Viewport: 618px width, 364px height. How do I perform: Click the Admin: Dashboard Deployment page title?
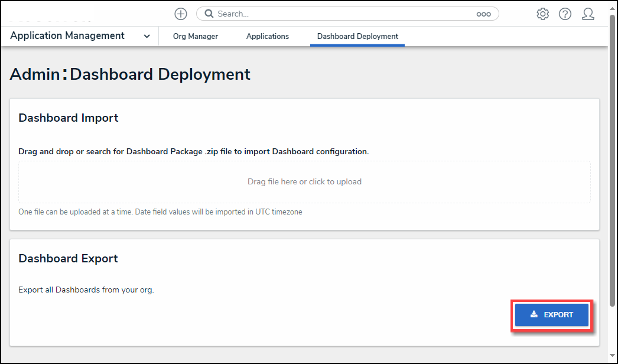130,74
